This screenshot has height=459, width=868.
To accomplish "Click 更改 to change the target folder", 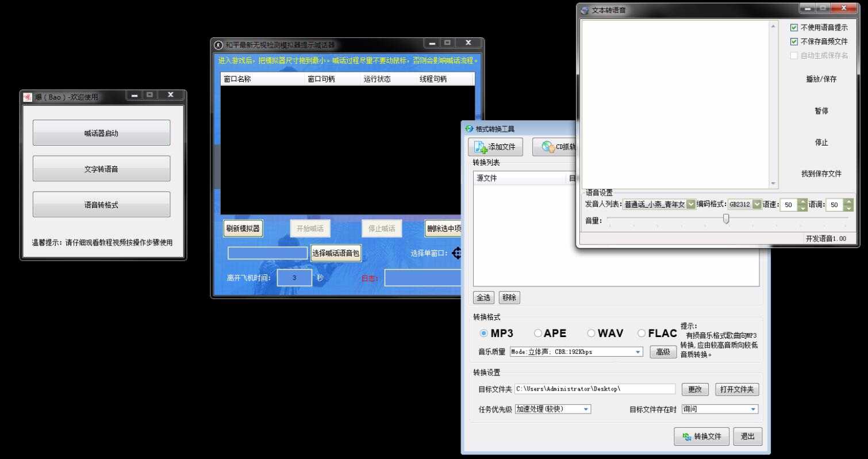I will 695,389.
